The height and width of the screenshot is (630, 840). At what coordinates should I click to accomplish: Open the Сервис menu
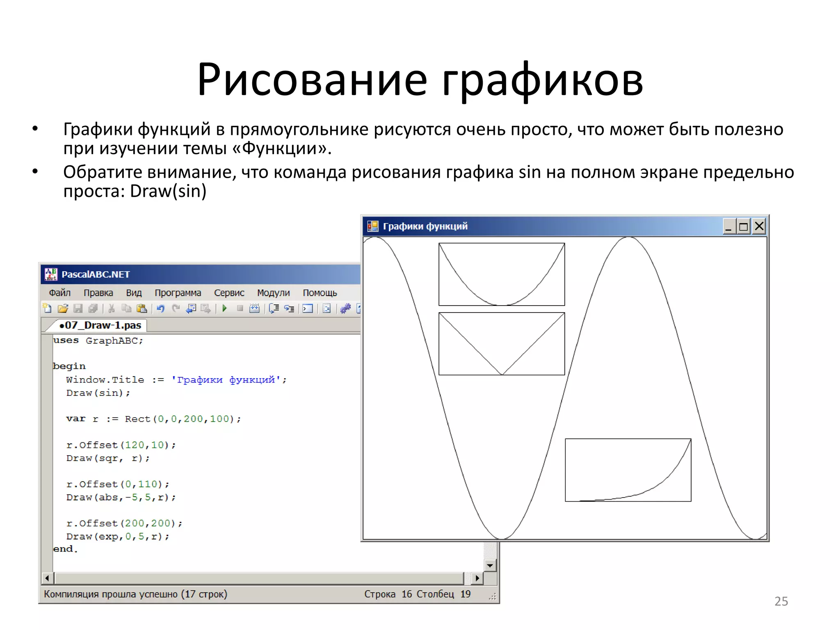(229, 293)
